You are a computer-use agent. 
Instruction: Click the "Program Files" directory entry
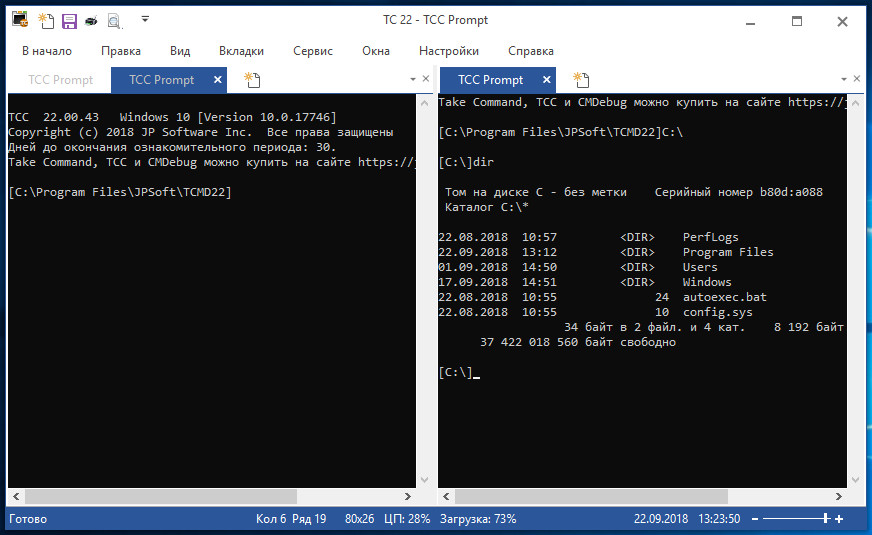(x=728, y=252)
